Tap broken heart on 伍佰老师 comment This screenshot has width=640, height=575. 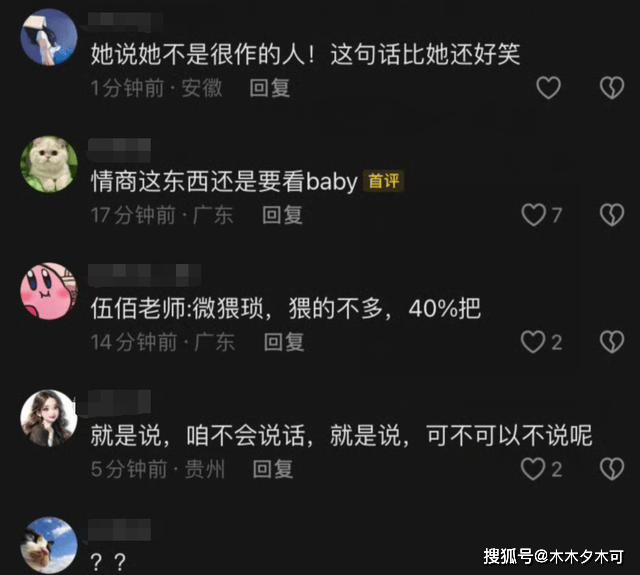pos(612,342)
